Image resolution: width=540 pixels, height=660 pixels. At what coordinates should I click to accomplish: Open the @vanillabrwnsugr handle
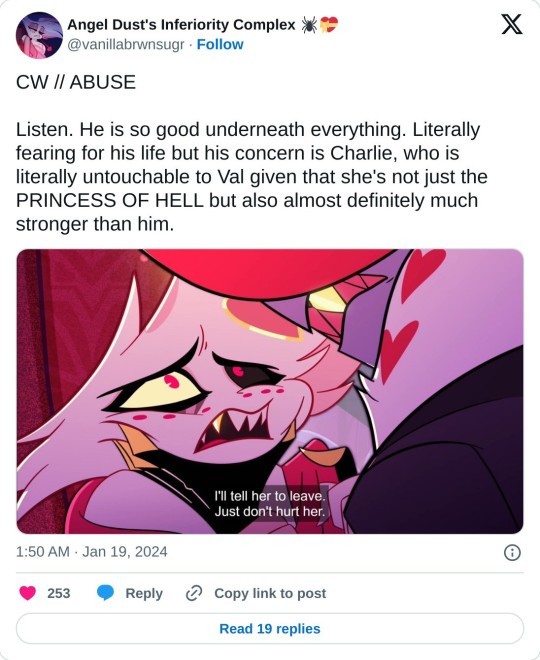126,44
